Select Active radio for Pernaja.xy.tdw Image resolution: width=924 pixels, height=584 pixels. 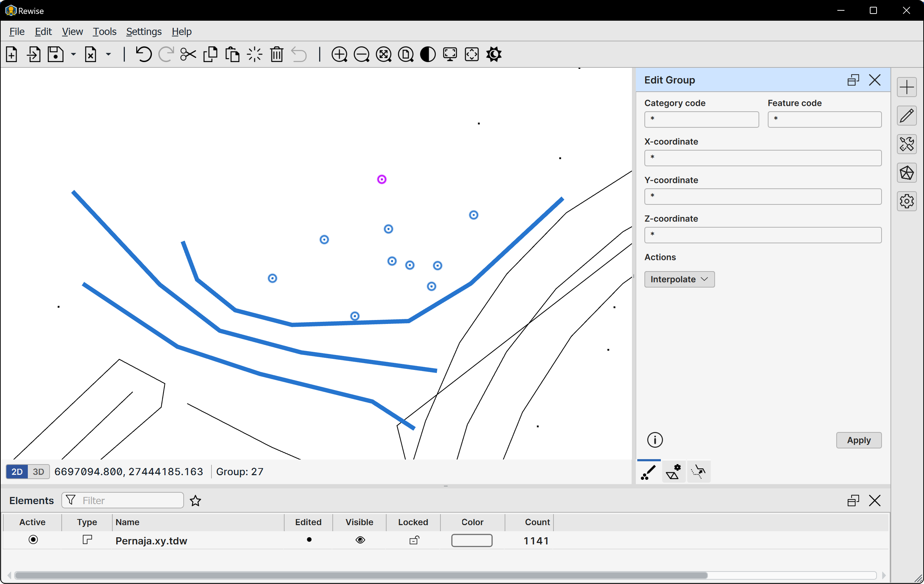(x=34, y=540)
